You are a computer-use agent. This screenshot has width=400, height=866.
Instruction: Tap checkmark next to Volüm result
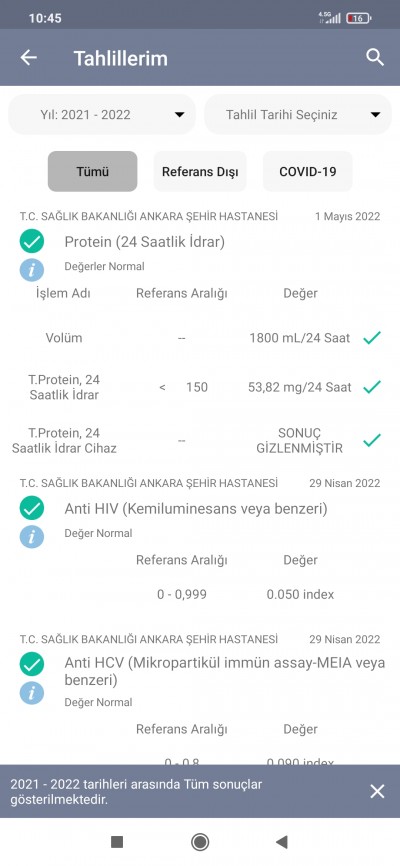pyautogui.click(x=372, y=337)
